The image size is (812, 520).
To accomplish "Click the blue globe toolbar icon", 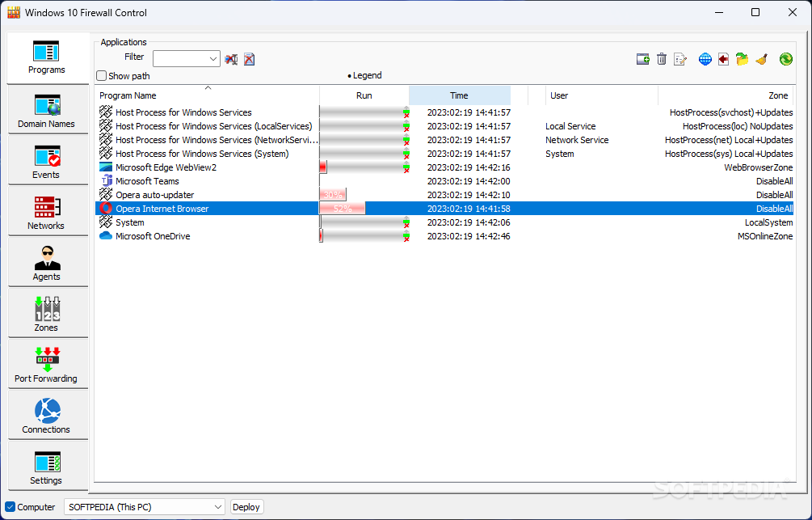I will coord(705,59).
